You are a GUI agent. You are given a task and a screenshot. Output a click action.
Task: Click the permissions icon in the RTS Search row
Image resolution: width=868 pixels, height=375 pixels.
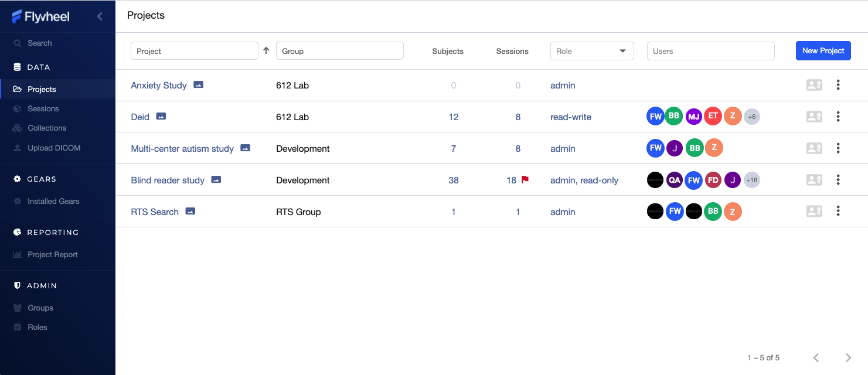(x=814, y=212)
